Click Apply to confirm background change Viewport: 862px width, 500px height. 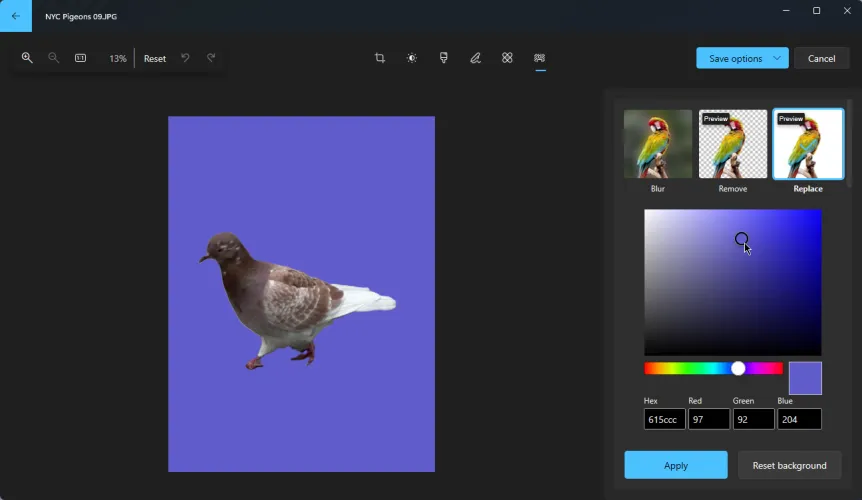(676, 465)
